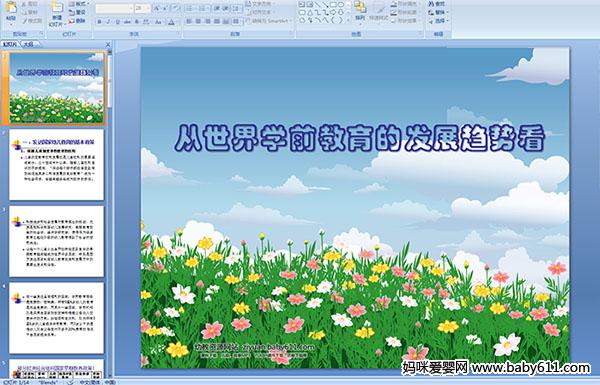Open the Select dropdown in editing group
Screen dimensions: 600x385
pos(438,21)
